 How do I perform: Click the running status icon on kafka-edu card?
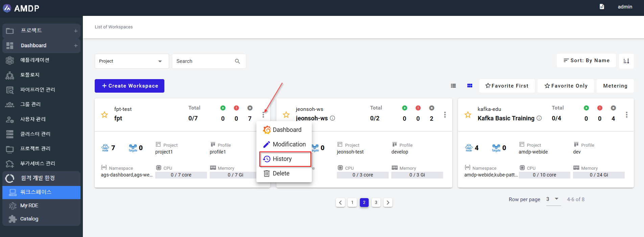586,108
